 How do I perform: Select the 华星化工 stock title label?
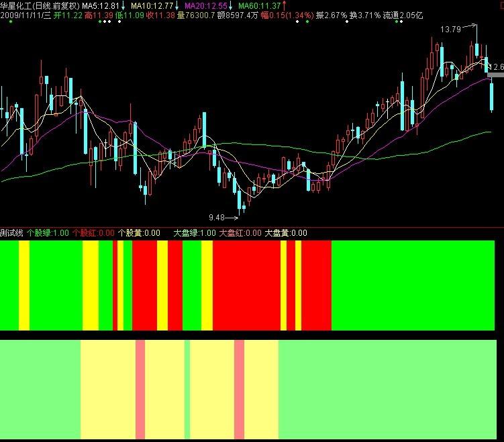pos(17,5)
